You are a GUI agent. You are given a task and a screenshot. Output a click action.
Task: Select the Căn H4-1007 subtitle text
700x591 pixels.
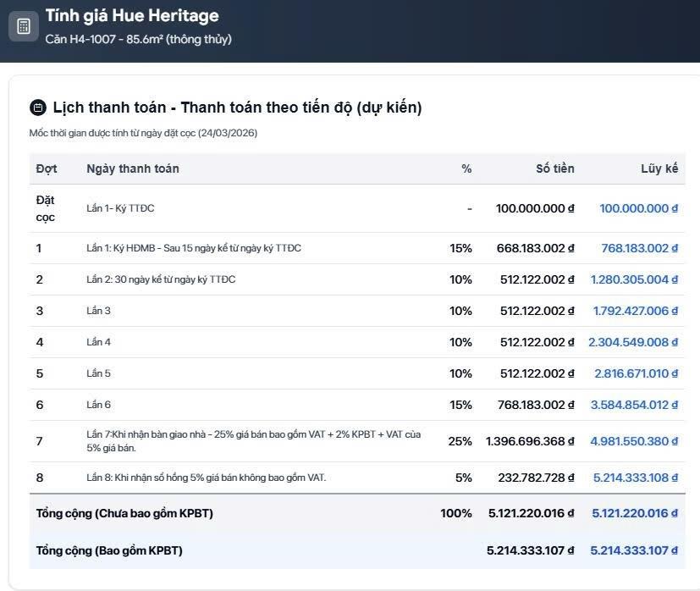[x=138, y=39]
